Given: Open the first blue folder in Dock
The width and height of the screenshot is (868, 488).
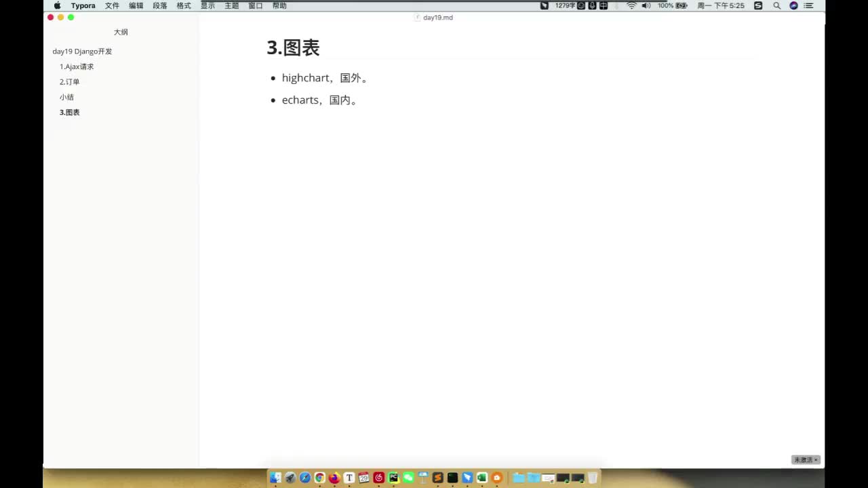Looking at the screenshot, I should [519, 478].
